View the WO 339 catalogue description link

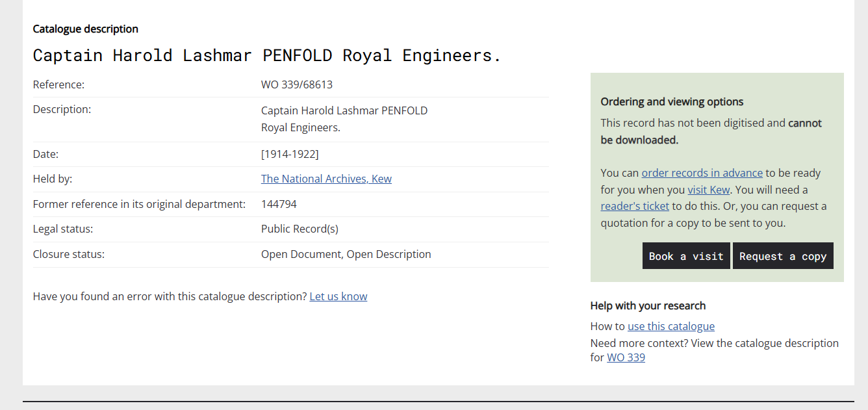click(x=626, y=357)
